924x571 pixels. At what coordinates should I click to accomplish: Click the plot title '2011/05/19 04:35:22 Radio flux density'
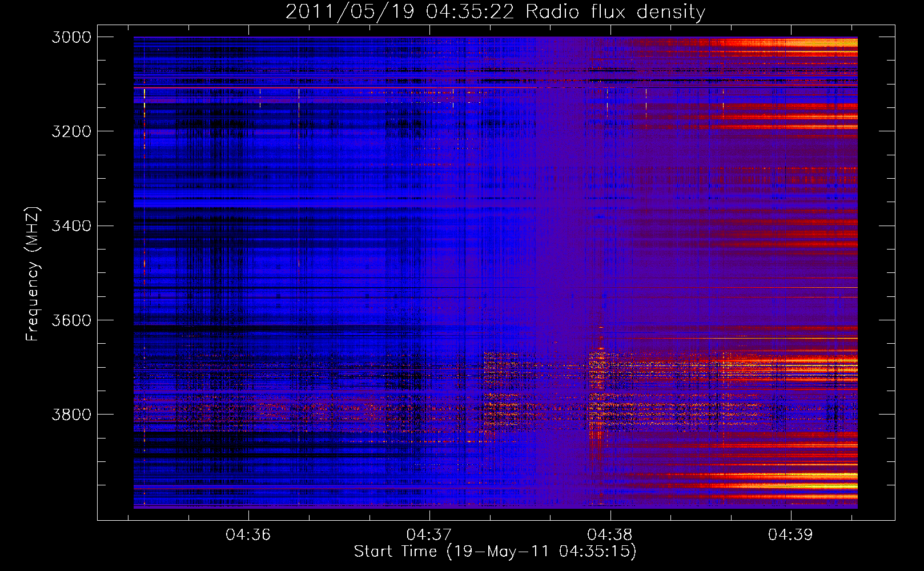(x=495, y=11)
